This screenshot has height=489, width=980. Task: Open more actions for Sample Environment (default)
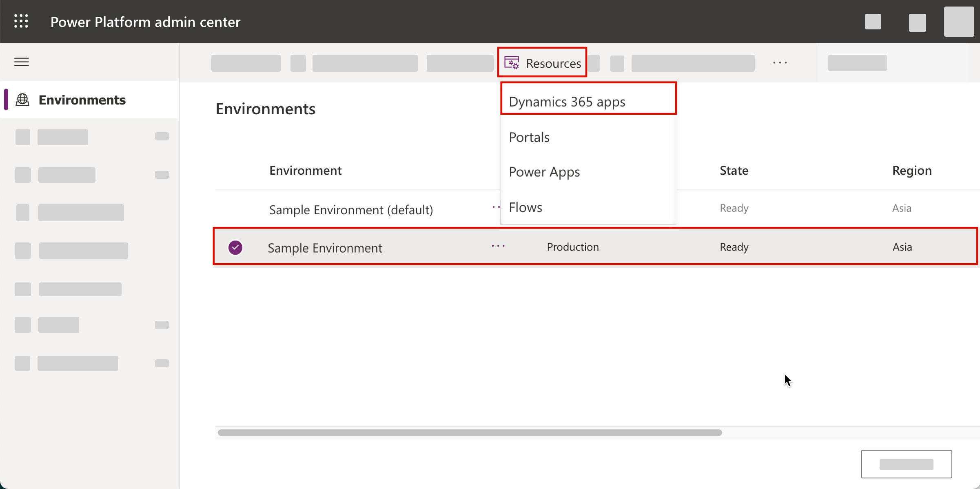pos(496,207)
